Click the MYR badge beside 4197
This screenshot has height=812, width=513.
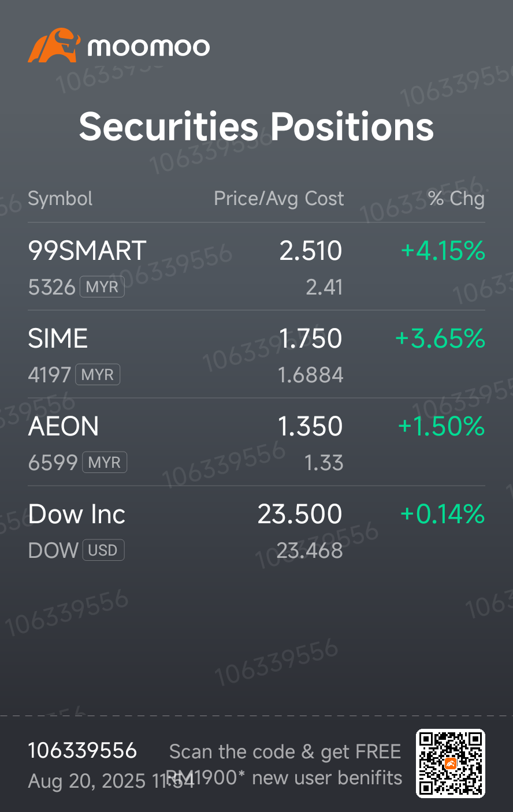point(98,374)
